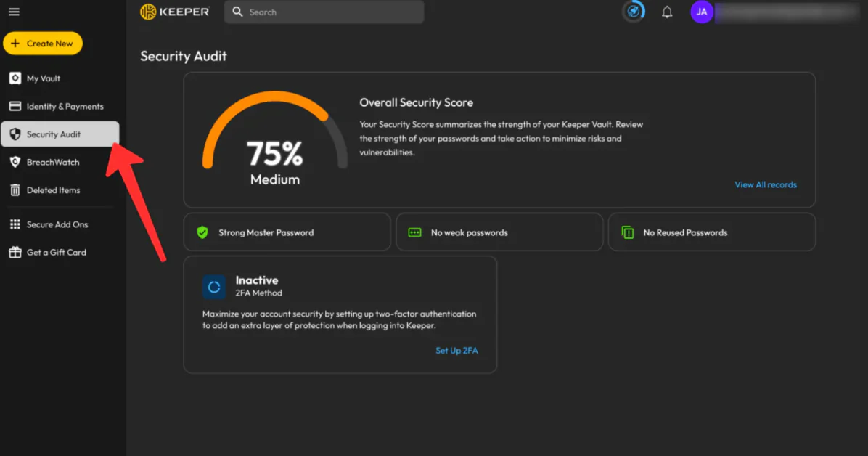This screenshot has width=868, height=456.
Task: Open the No weak passwords card
Action: (499, 232)
